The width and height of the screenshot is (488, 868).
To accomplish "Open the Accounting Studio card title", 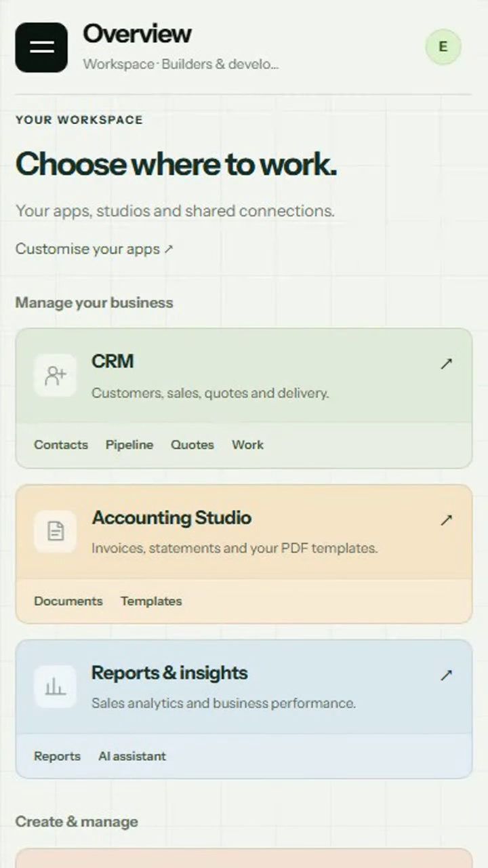I will [x=171, y=517].
